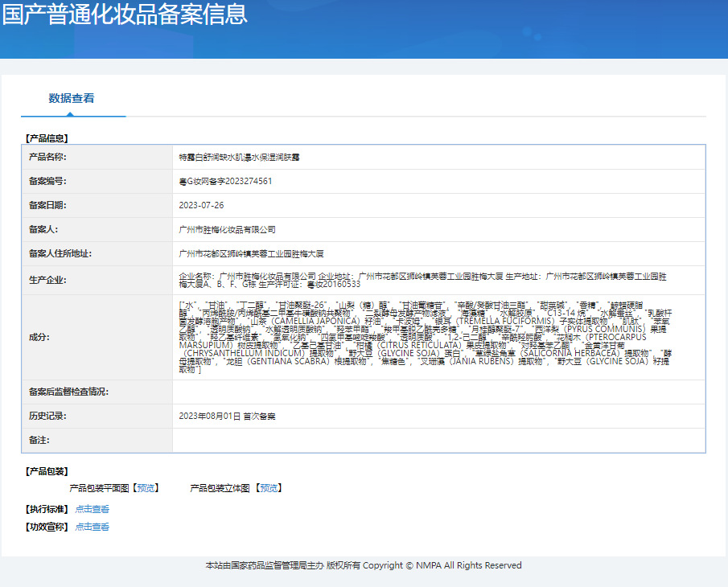Click the 生产企业 details text
Viewport: 728px width, 587px height.
(x=422, y=281)
